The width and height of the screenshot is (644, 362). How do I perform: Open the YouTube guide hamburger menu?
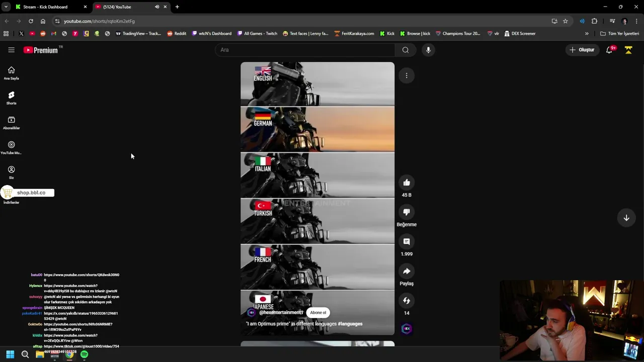pos(11,50)
